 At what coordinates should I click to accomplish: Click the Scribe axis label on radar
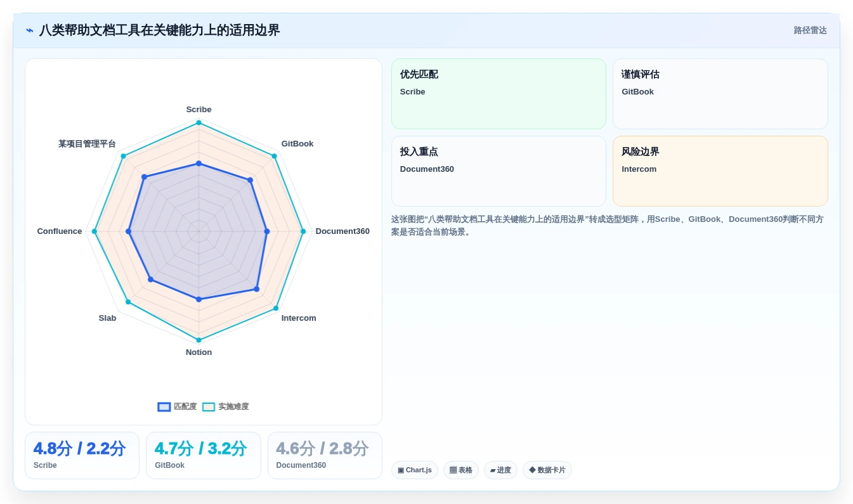point(199,110)
